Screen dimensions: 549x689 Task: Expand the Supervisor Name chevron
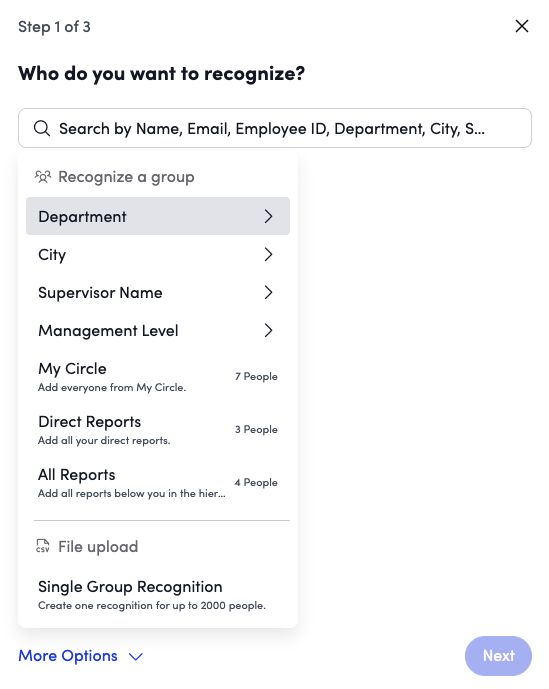[269, 293]
